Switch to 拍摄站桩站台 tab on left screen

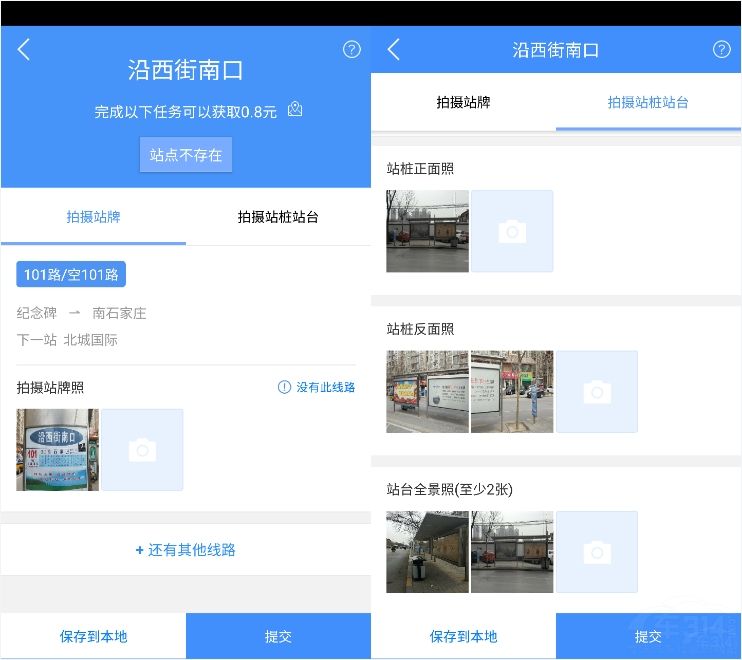[x=278, y=216]
